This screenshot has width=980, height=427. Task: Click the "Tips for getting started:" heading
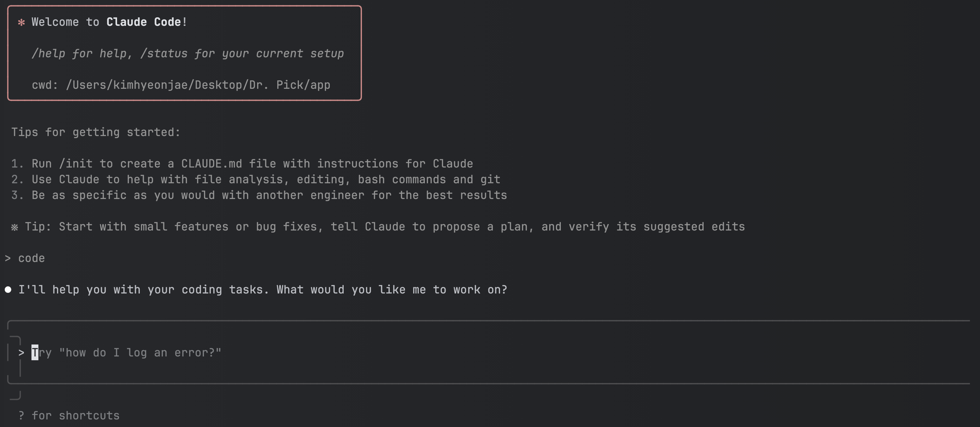pos(95,132)
